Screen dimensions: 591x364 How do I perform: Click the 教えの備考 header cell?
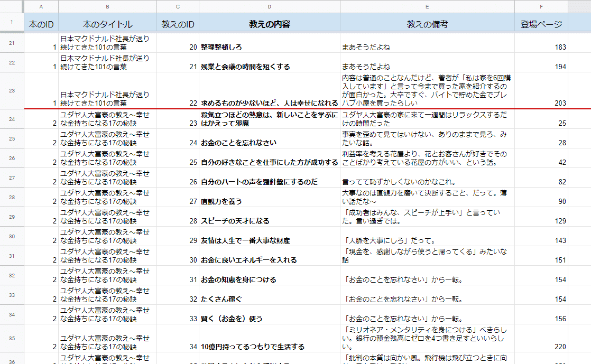[427, 22]
